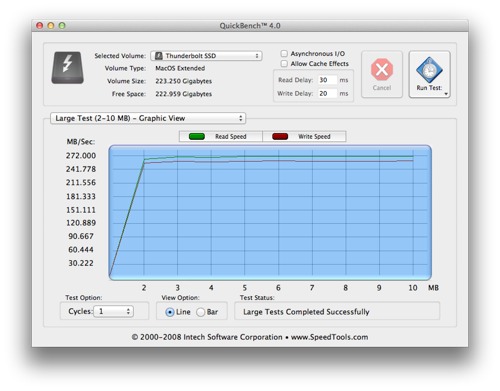Click the 222.959 Gigabytes free space value
Screen dimensions: 500x391
[x=183, y=94]
